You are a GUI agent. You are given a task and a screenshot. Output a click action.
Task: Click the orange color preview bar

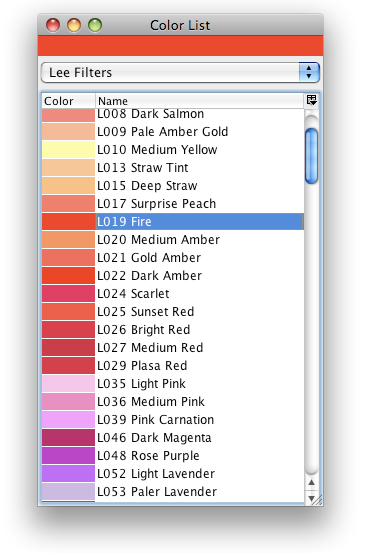180,46
